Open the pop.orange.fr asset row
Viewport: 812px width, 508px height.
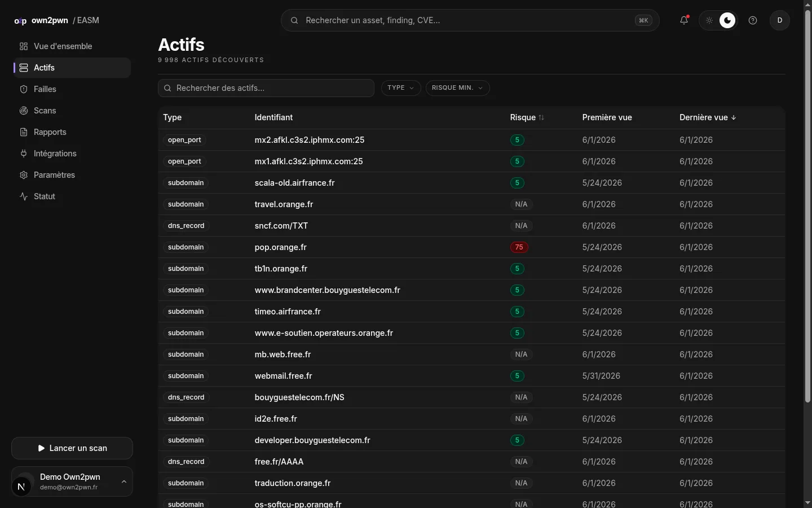tap(471, 247)
